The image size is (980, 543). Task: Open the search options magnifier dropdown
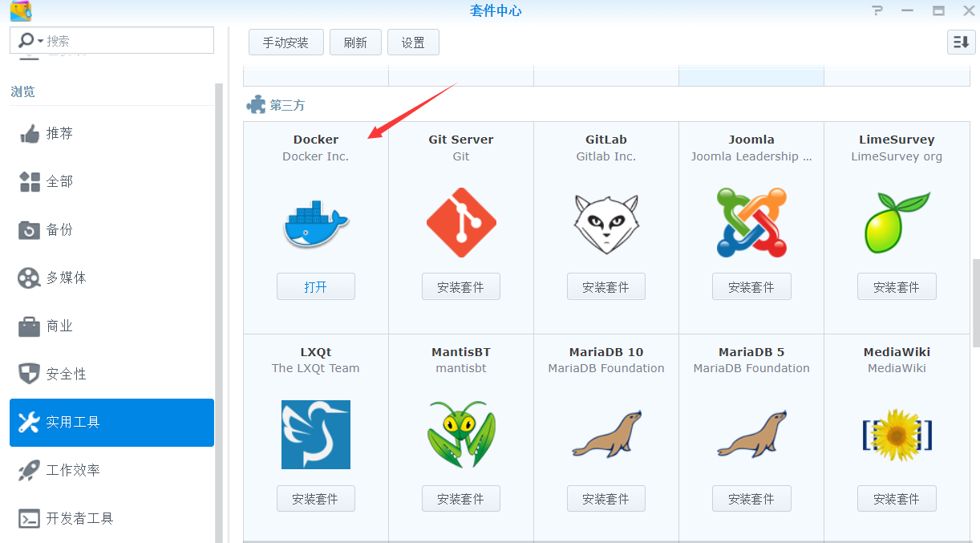click(30, 40)
